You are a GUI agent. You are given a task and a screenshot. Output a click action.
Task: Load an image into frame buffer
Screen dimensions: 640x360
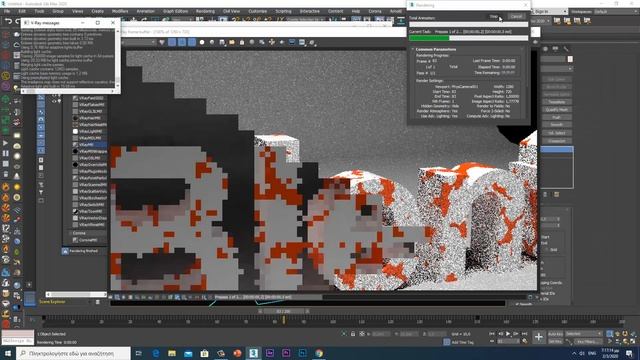coord(232,42)
